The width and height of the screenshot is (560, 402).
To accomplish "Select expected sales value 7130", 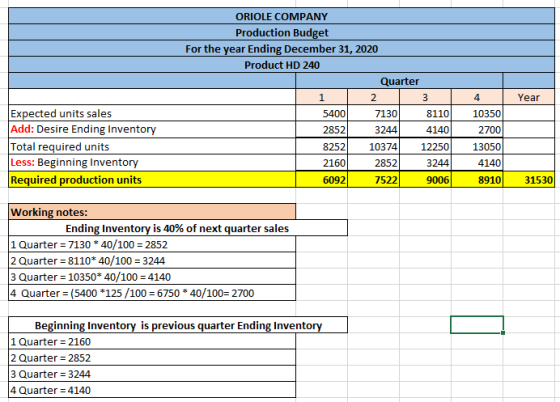I will coord(373,113).
